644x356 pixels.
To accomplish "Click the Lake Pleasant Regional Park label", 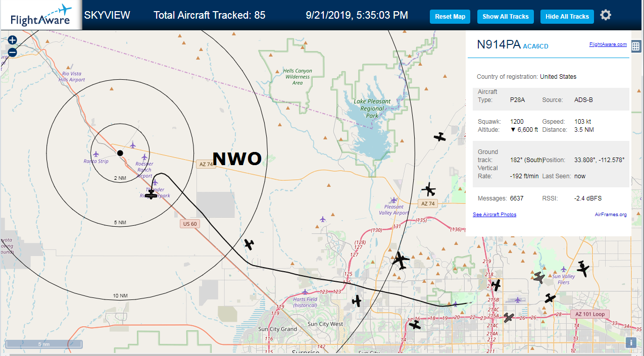I will 372,109.
